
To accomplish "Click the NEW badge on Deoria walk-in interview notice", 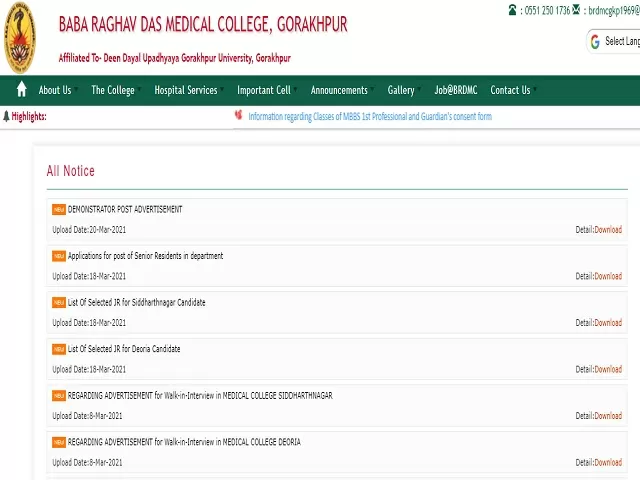I will (59, 442).
